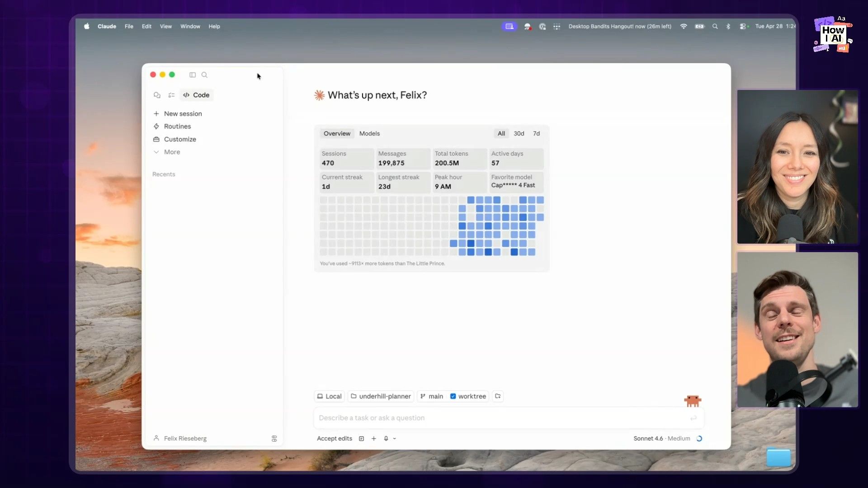Open Control Center in menu bar
868x488 pixels.
tap(743, 26)
